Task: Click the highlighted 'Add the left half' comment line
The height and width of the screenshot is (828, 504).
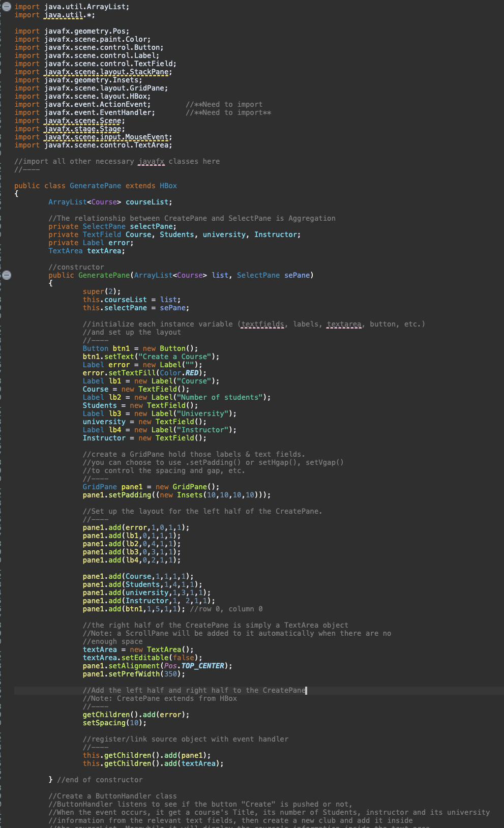Action: (194, 690)
